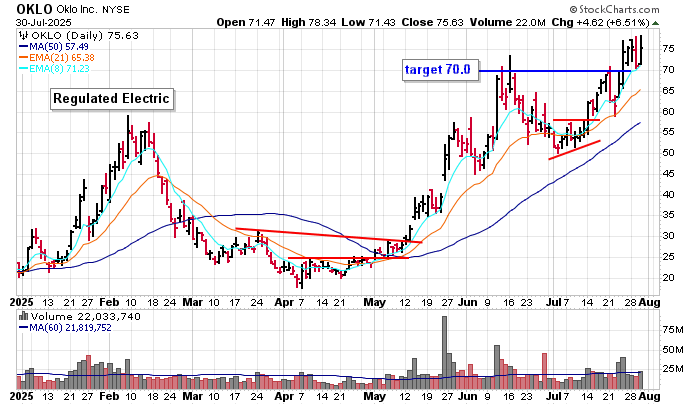Click the 20 label on the price axis
Viewport: 700px width, 405px height.
(x=668, y=278)
